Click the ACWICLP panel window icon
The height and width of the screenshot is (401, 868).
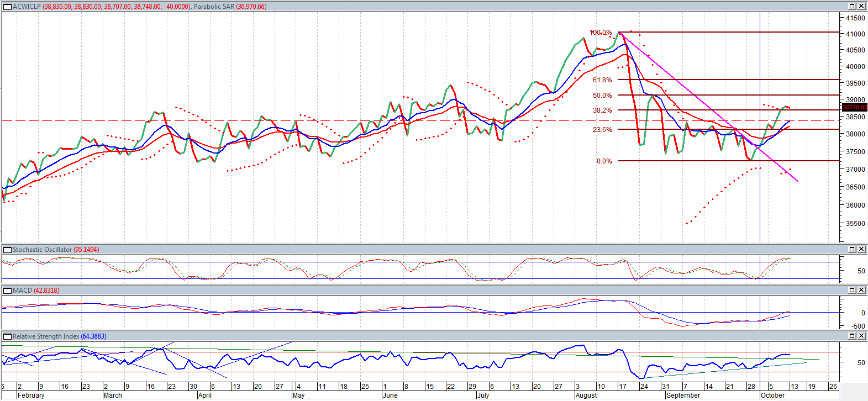pos(7,7)
